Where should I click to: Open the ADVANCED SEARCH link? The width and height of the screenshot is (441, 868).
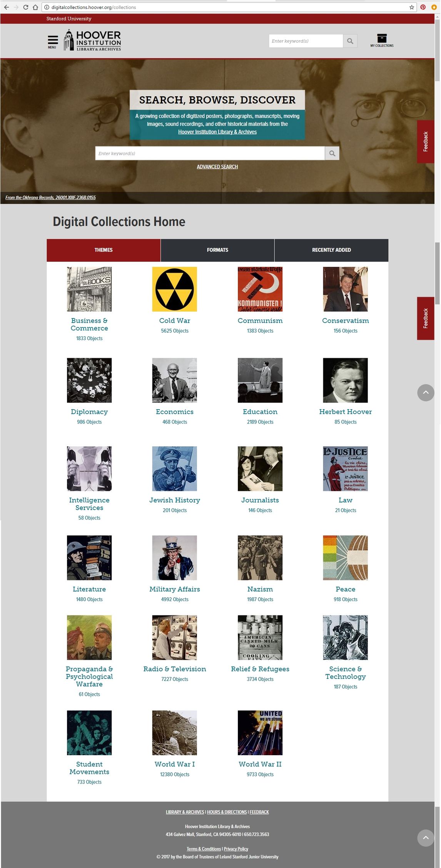click(217, 167)
